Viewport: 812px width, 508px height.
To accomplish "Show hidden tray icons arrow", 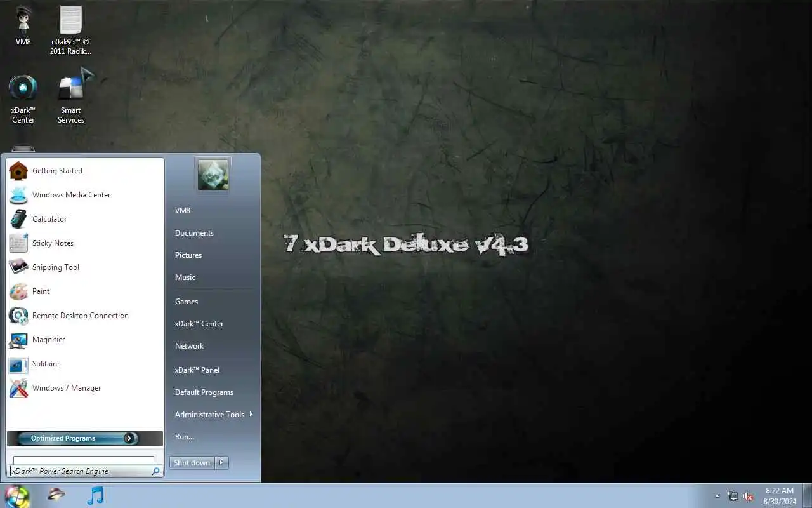I will [x=717, y=496].
